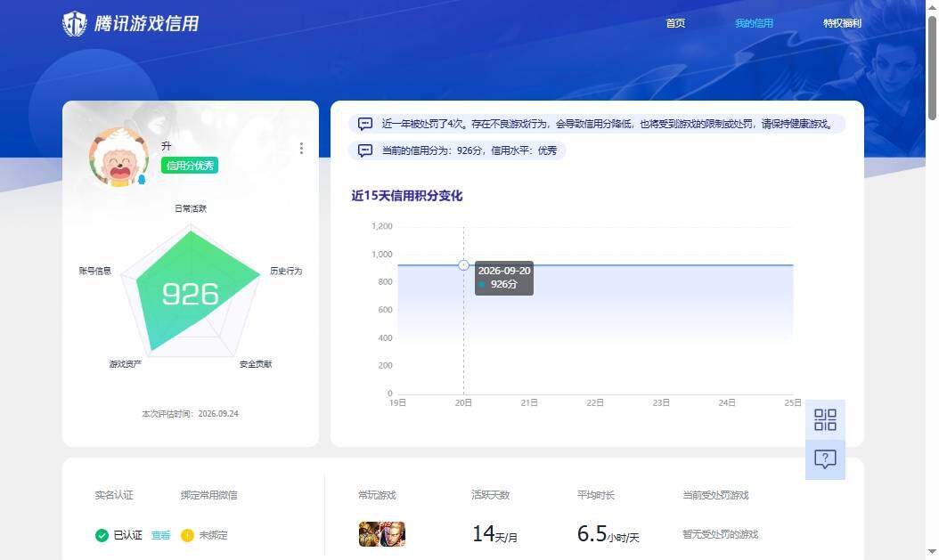Select the 安全贡献 radar label

[256, 364]
